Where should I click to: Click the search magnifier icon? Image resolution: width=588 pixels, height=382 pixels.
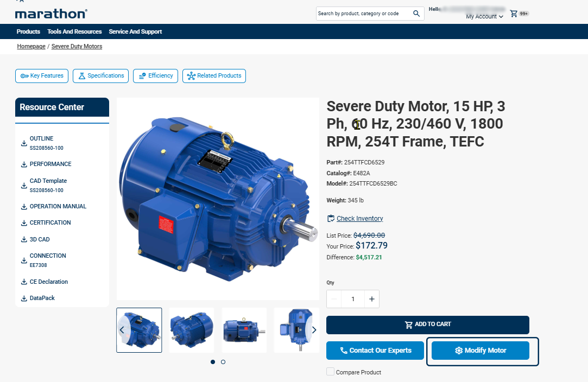(x=416, y=14)
